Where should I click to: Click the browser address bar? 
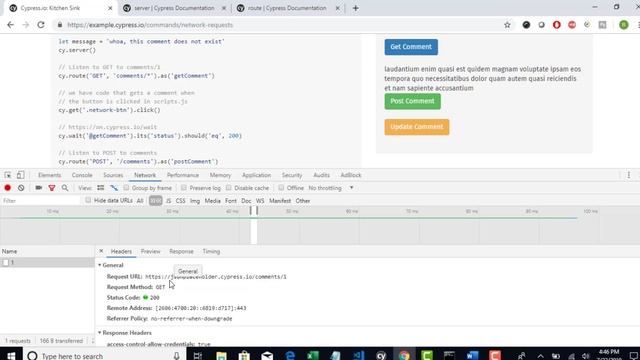coord(278,25)
